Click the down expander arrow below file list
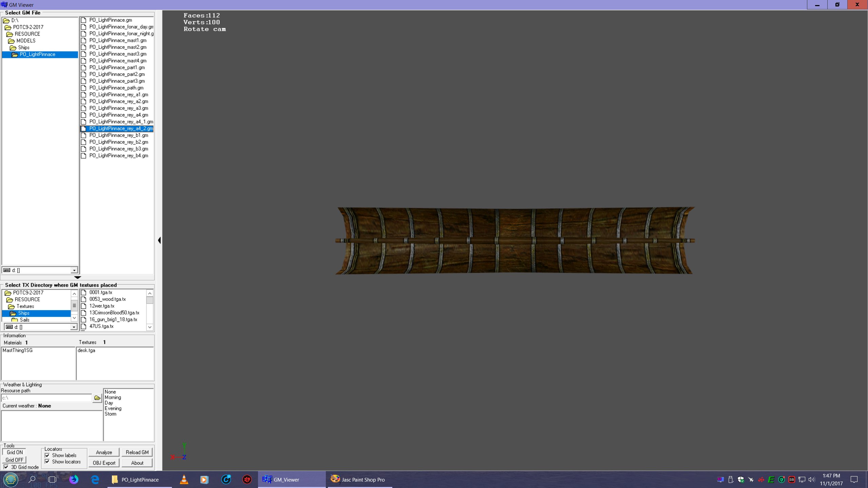The height and width of the screenshot is (488, 868). point(77,278)
